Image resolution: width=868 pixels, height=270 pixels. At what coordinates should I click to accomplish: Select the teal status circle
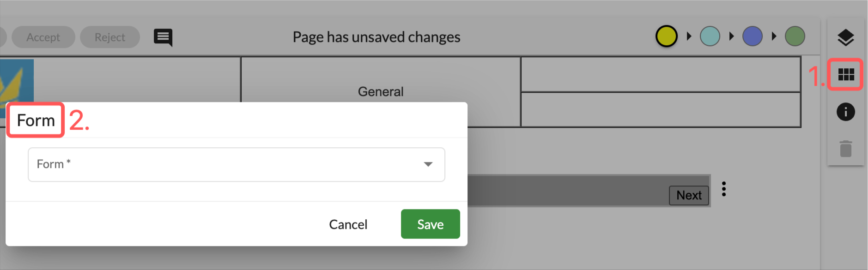click(x=710, y=36)
